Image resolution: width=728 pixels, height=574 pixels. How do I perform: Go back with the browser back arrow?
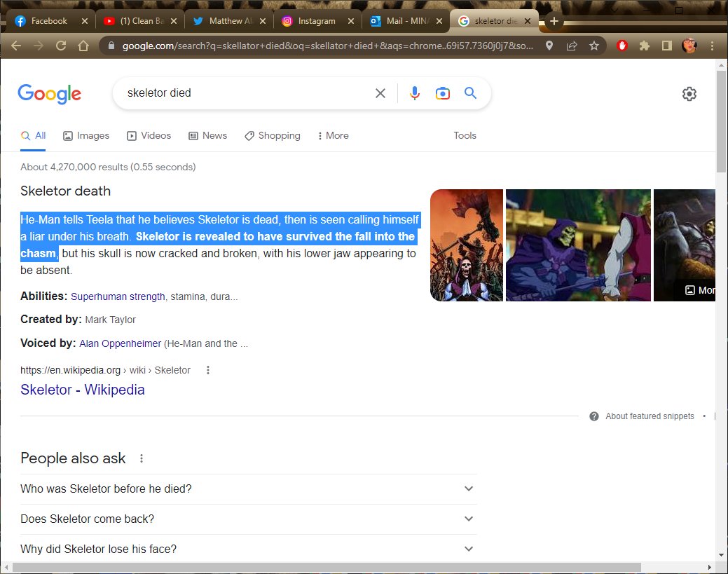tap(16, 46)
